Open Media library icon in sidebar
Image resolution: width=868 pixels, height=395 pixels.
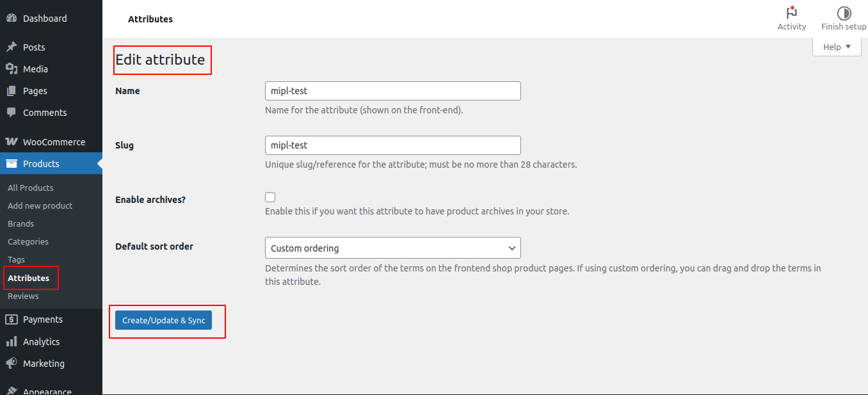(12, 69)
